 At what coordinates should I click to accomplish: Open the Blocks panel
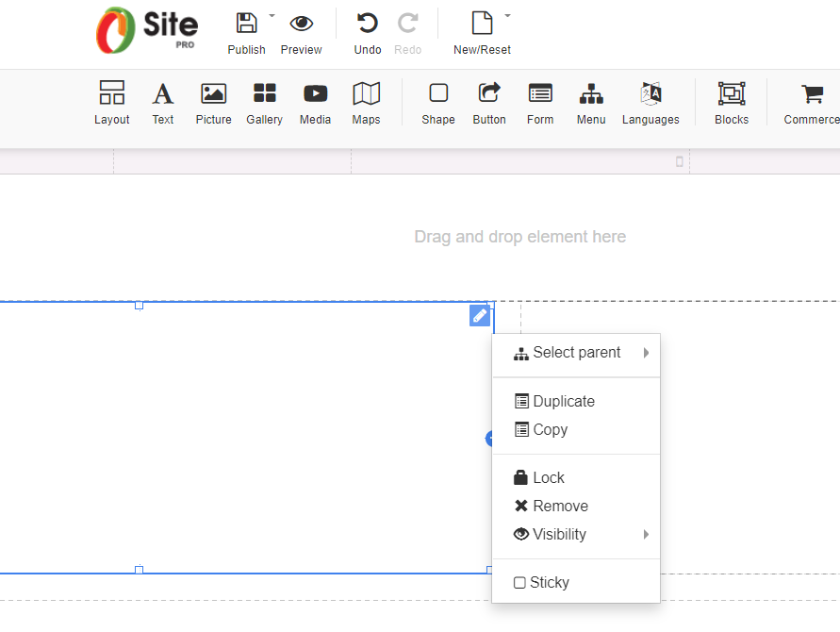click(731, 102)
